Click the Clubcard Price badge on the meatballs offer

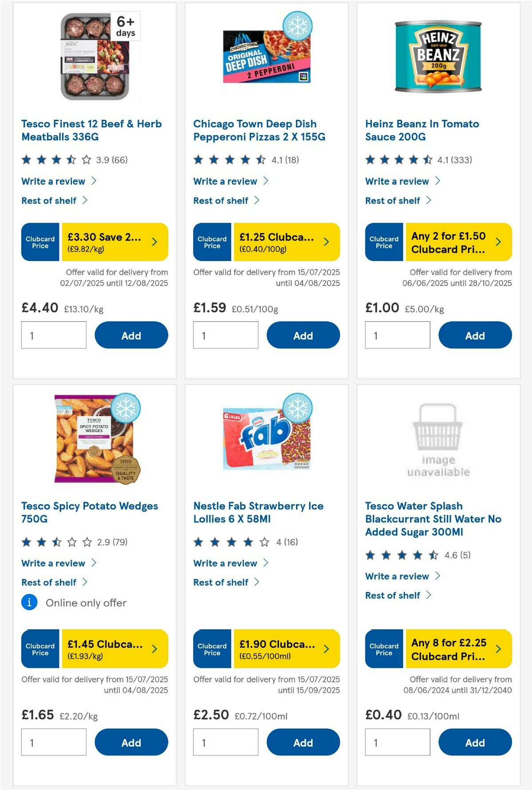pos(39,242)
